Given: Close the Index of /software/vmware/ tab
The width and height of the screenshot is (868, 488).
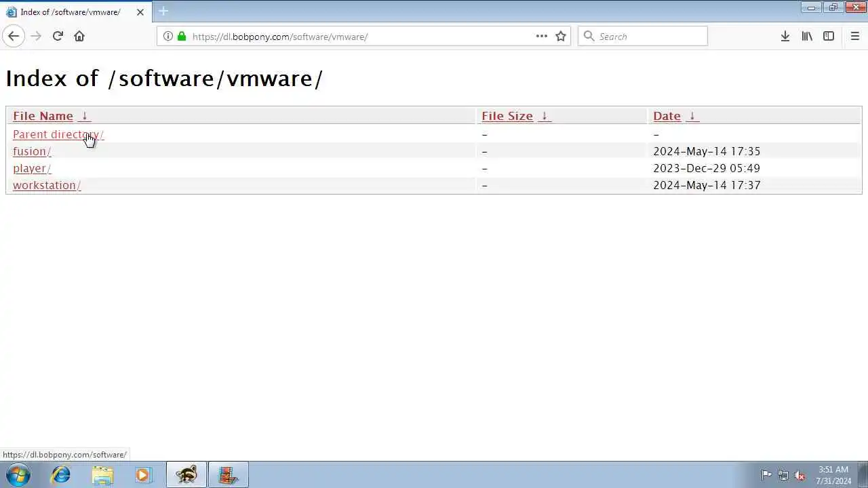Looking at the screenshot, I should (x=140, y=12).
